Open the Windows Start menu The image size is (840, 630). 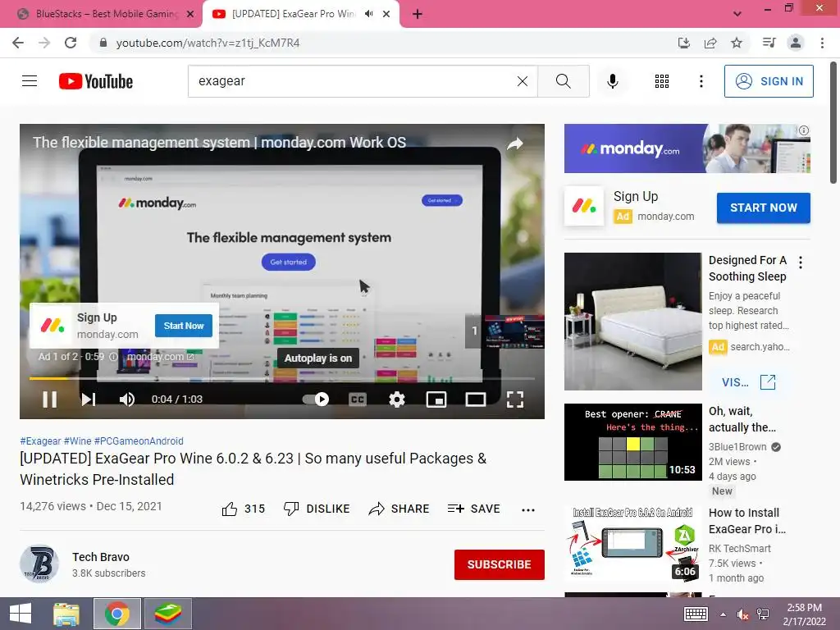pos(21,614)
